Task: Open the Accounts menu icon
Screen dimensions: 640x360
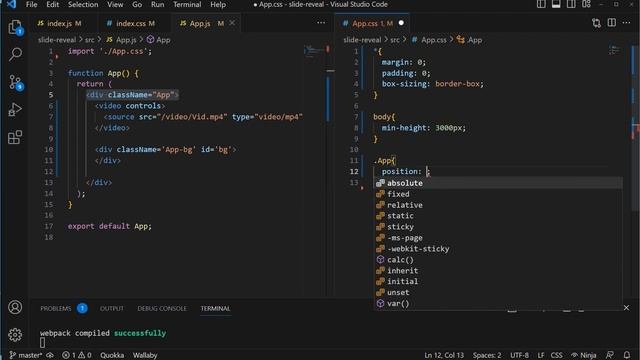Action: point(15,307)
